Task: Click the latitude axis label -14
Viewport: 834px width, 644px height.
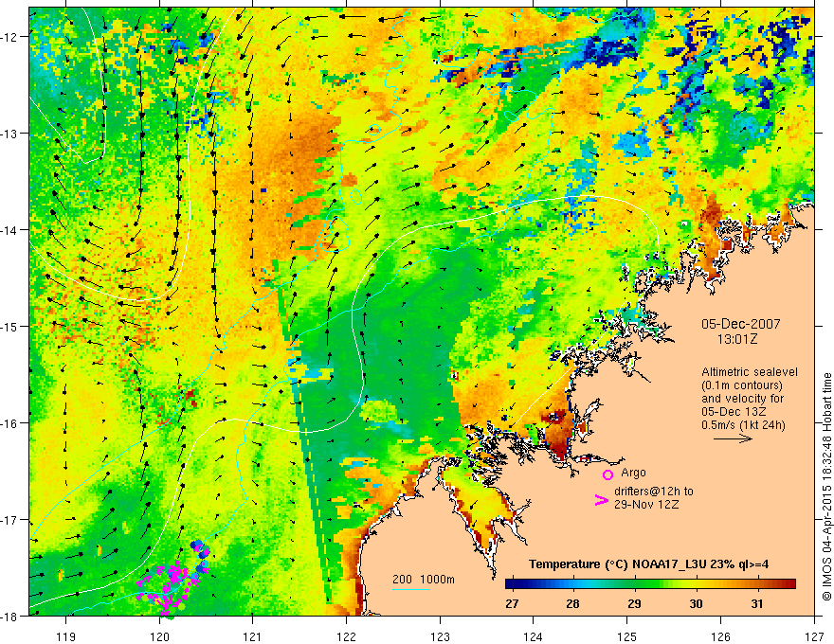Action: (9, 229)
